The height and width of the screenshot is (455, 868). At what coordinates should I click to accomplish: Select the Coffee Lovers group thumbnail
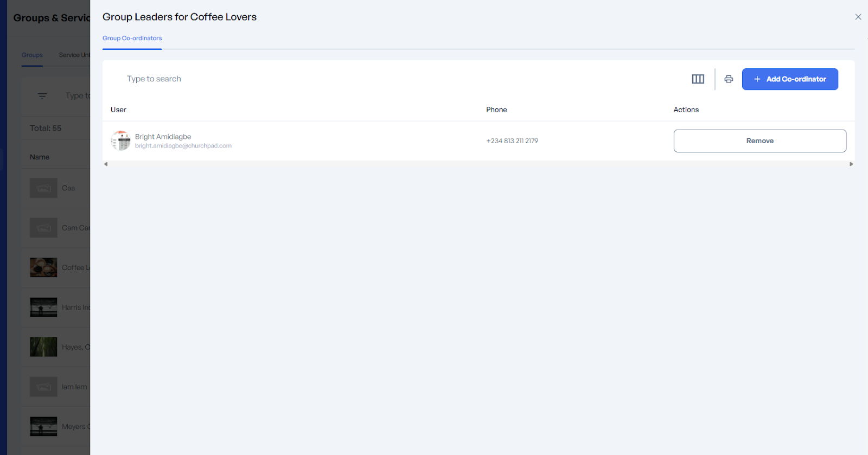[43, 267]
